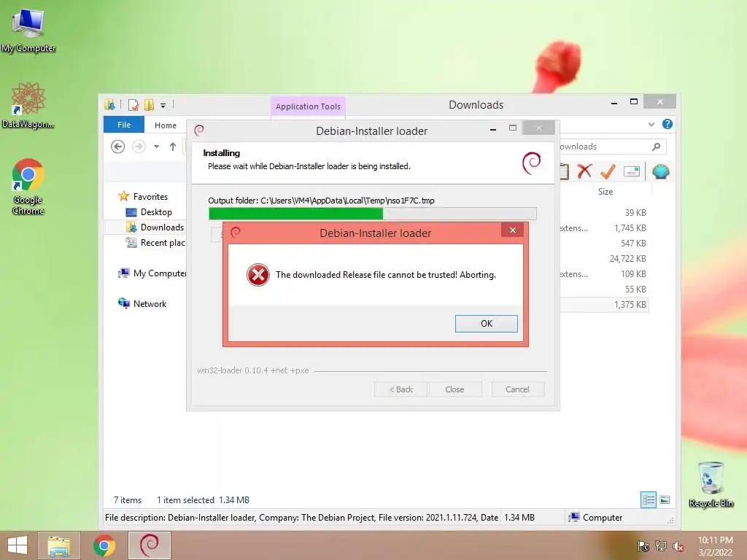Select Favorites in navigation pane
This screenshot has width=747, height=560.
[x=150, y=197]
